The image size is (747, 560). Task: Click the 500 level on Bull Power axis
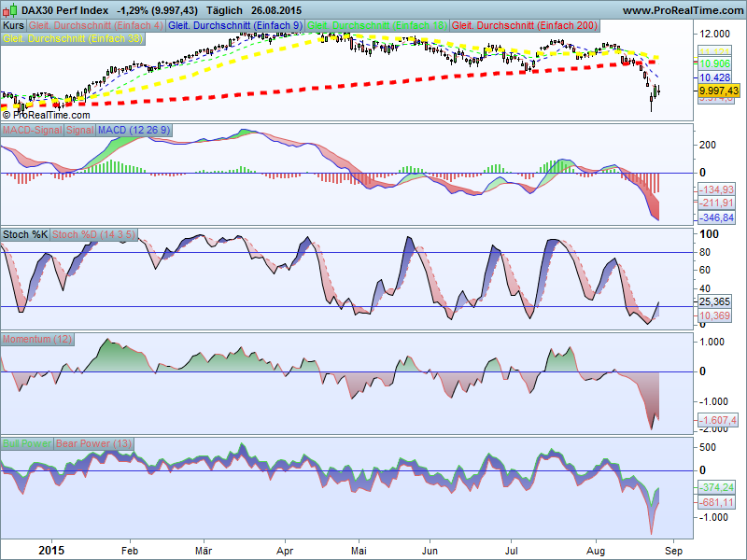click(708, 447)
